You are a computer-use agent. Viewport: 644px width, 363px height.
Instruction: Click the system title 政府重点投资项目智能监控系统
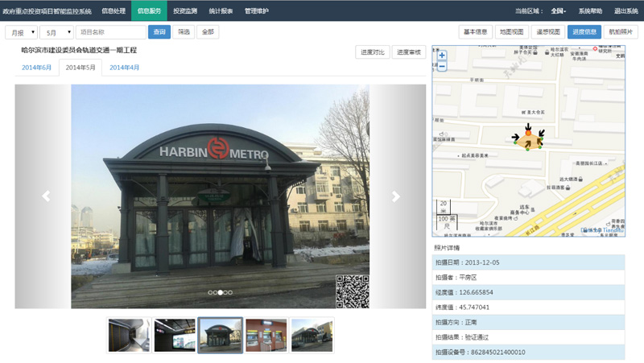[x=47, y=11]
